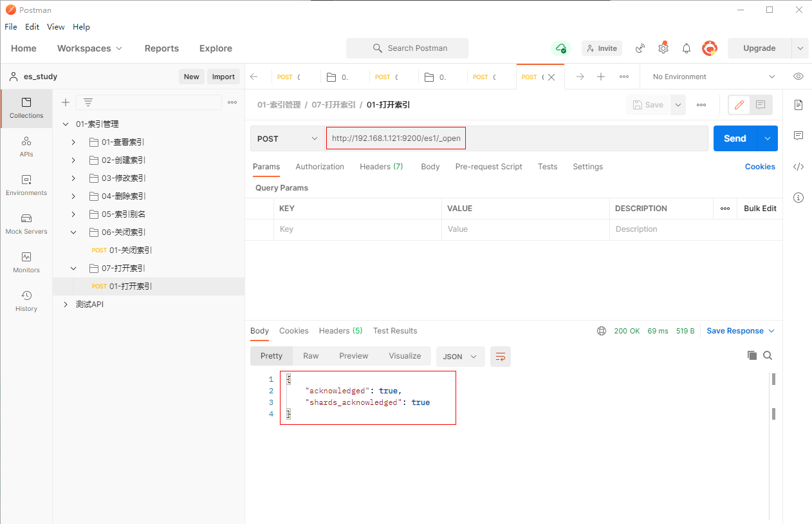The width and height of the screenshot is (812, 524).
Task: Search the response with magnifier icon
Action: (x=768, y=355)
